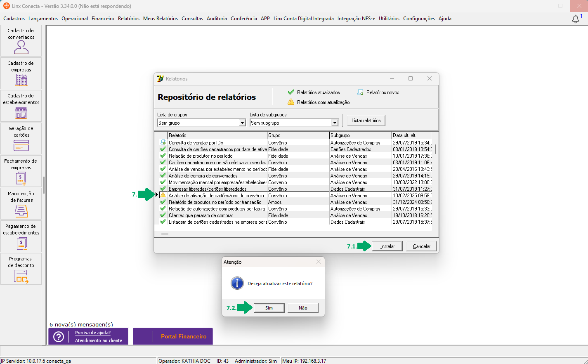
Task: Click warning icon on Análise de ativação row
Action: click(163, 195)
